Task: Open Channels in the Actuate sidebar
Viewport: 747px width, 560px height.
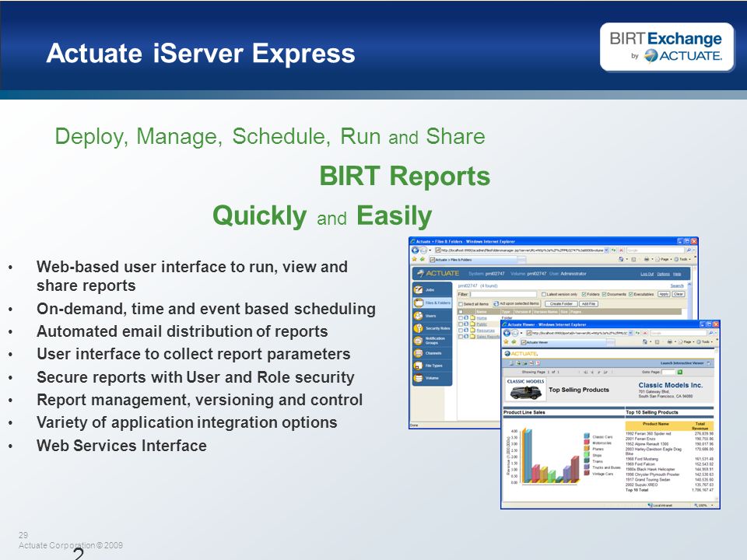Action: [x=432, y=353]
